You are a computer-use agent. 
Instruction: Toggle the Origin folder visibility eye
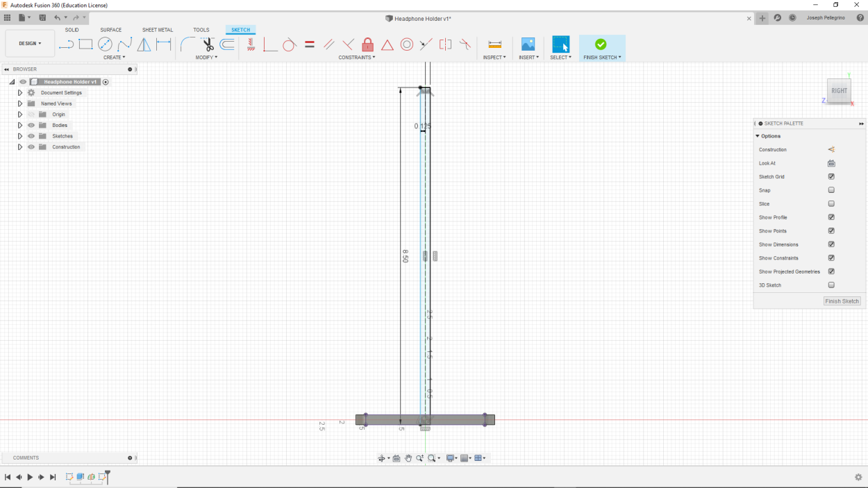click(31, 115)
